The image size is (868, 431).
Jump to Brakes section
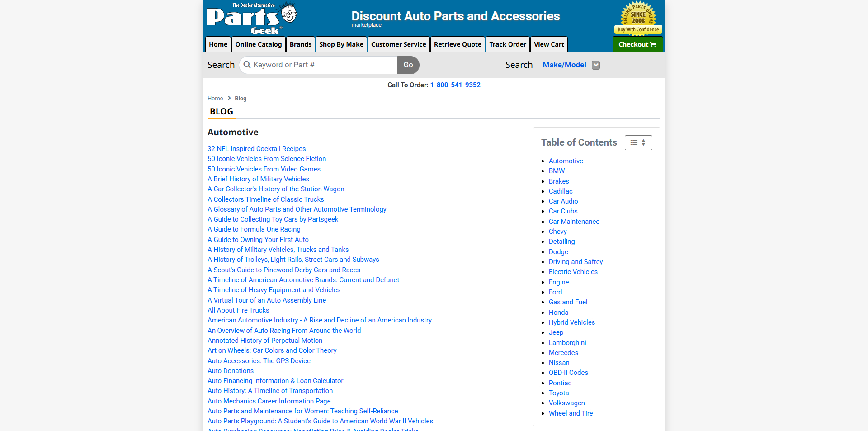click(x=559, y=181)
